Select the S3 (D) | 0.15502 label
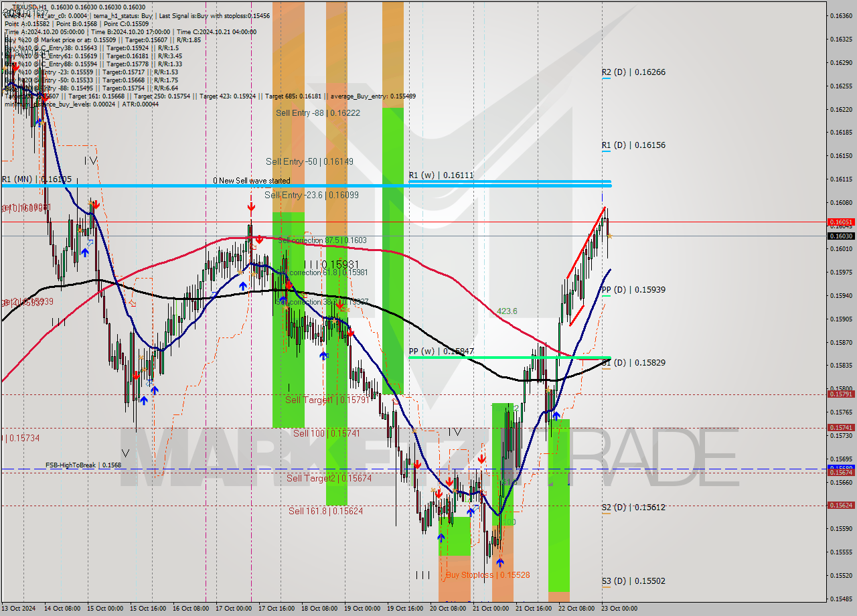 click(x=633, y=581)
